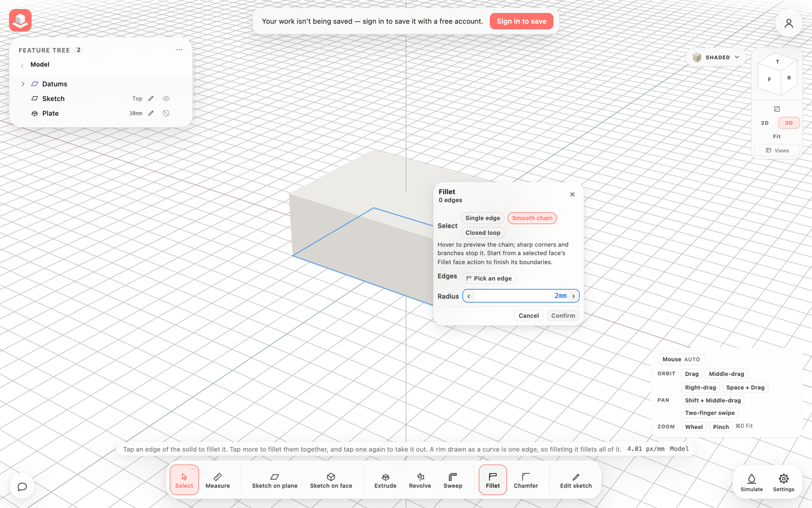812x508 pixels.
Task: Start Sketch on plane tool
Action: (x=275, y=480)
